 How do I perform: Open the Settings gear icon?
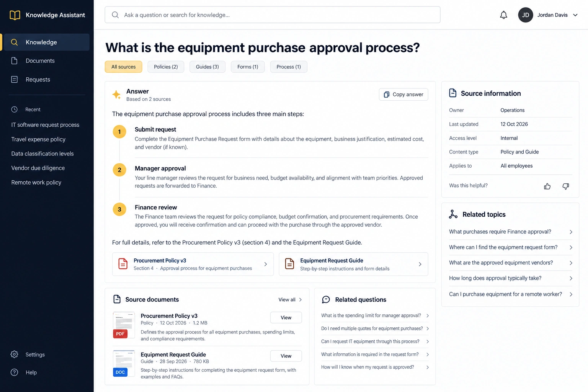point(15,354)
